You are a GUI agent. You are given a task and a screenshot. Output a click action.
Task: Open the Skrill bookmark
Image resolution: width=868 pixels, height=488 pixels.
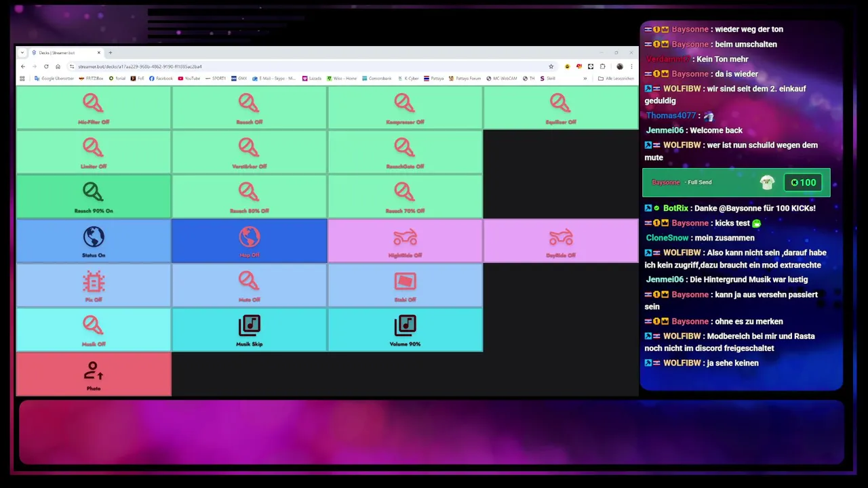(x=548, y=79)
